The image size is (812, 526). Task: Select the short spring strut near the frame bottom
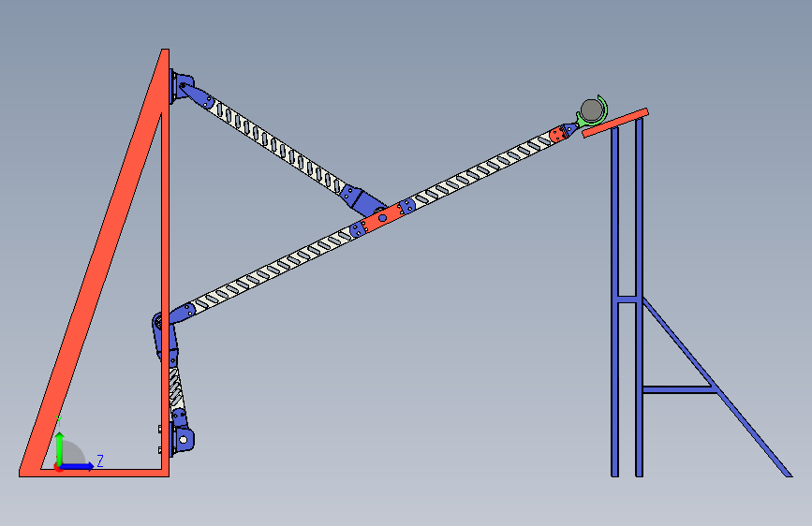click(175, 387)
